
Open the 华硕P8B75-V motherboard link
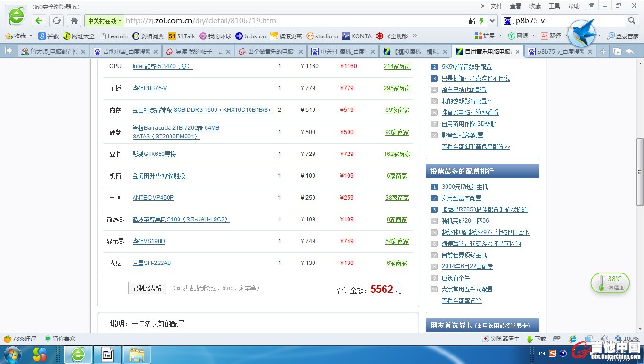(150, 88)
